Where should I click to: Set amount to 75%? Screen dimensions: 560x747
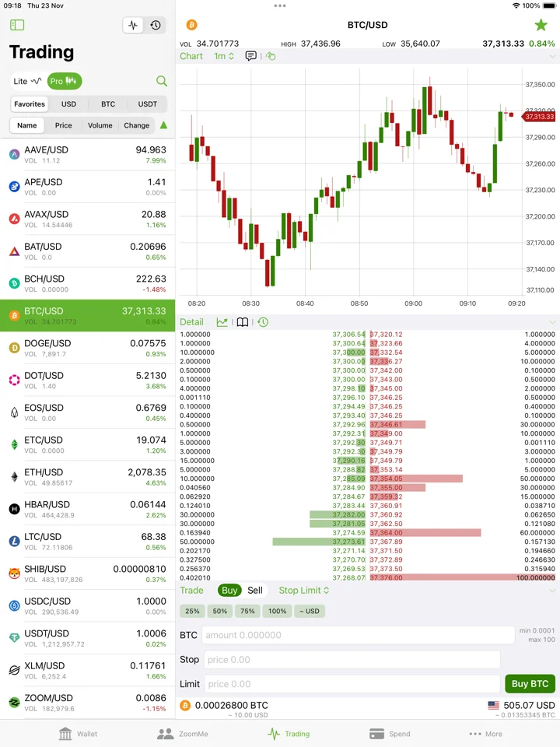pos(247,612)
